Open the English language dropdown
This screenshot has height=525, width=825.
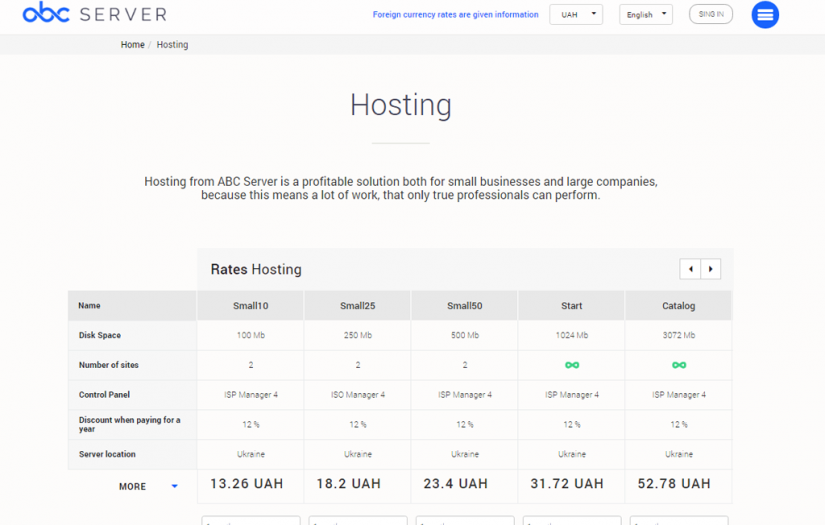[646, 15]
